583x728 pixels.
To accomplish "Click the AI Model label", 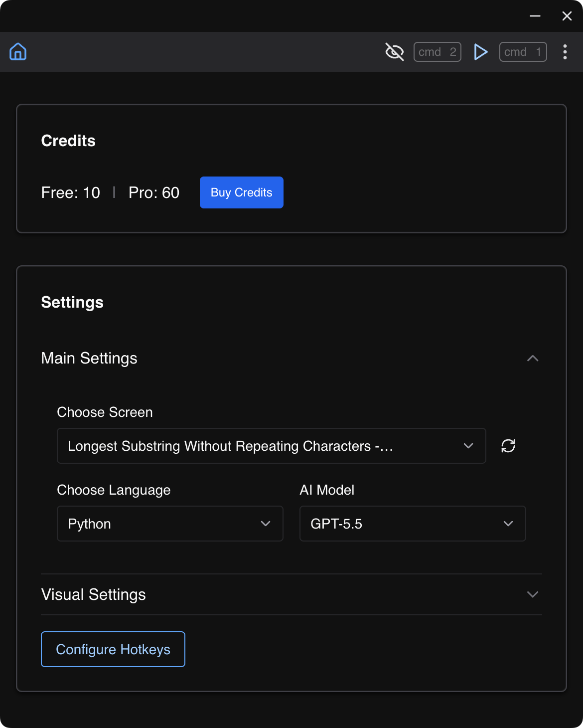I will (x=327, y=490).
